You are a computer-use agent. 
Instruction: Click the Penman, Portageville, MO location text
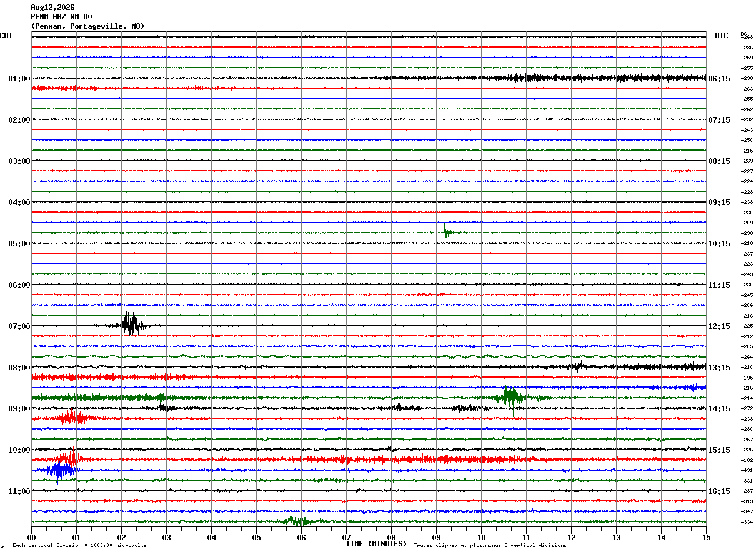87,26
